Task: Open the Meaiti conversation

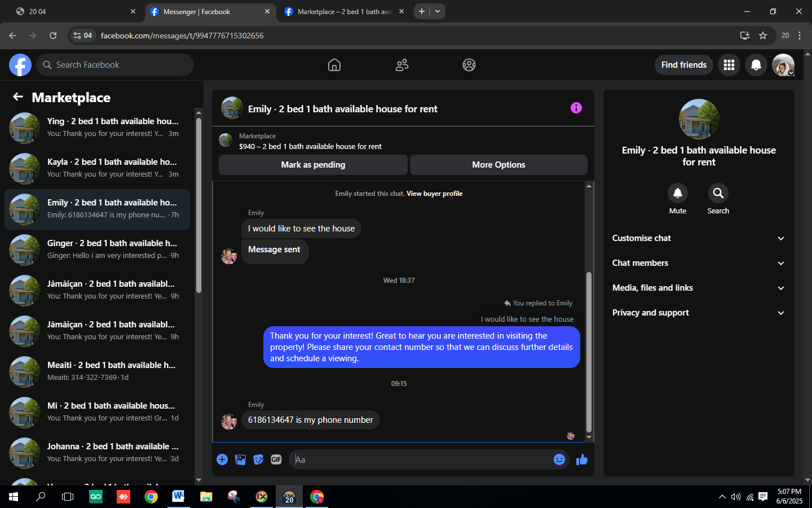Action: [97, 371]
